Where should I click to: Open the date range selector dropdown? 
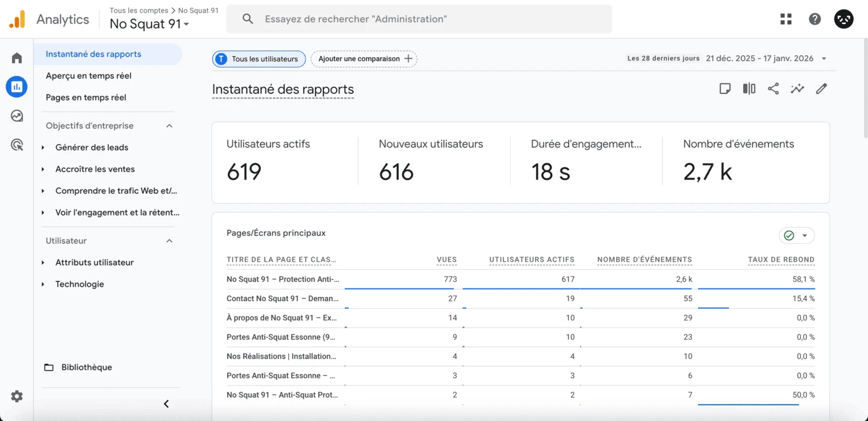(823, 58)
